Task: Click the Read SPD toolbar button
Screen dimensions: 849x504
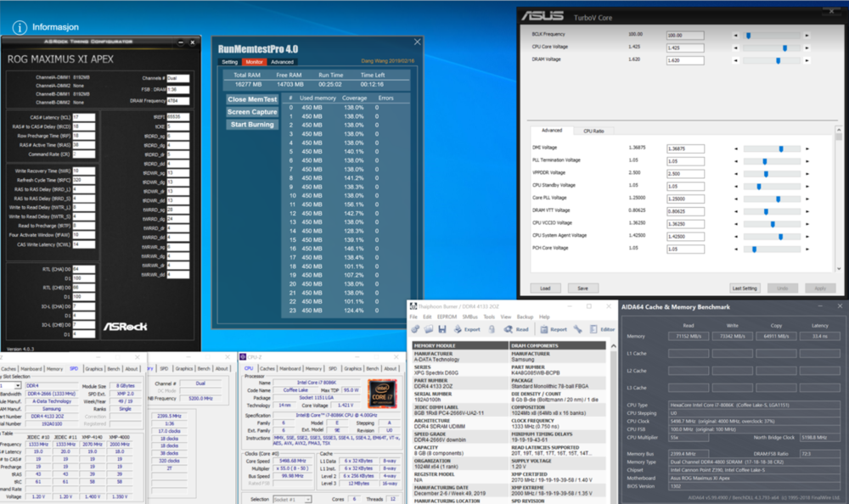Action: (516, 329)
